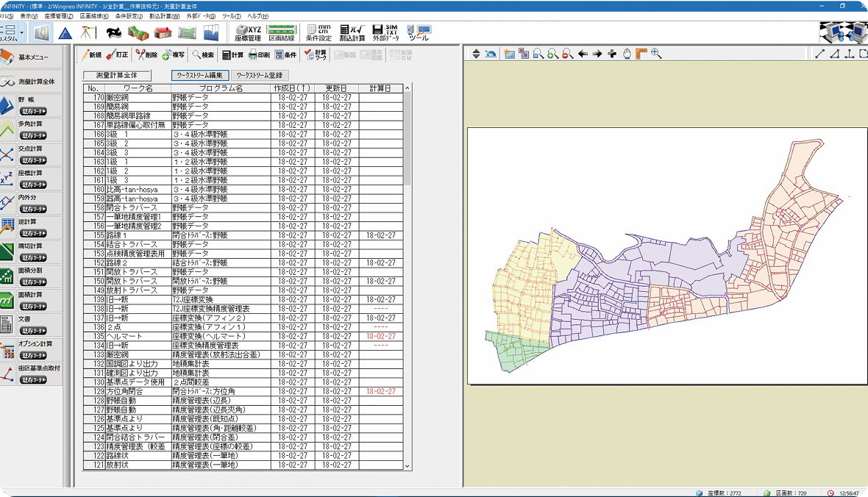Open 座標計算 既存ワーク button

pos(33,185)
